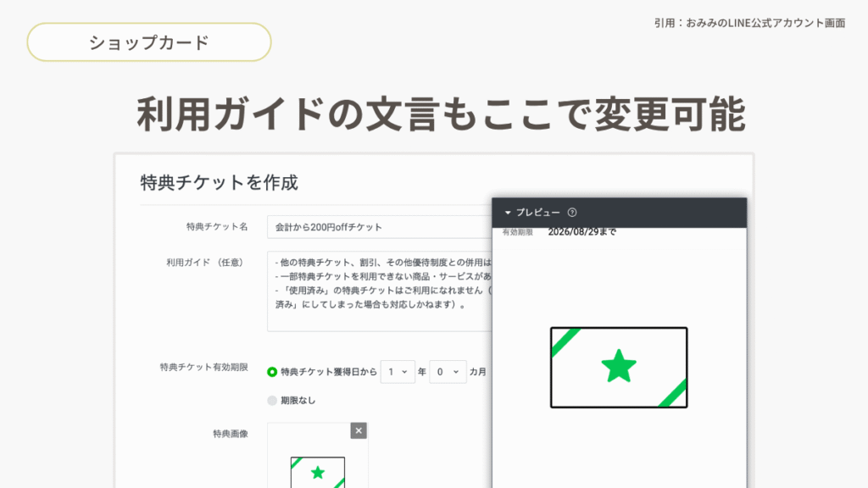Click the large green star in the preview ticket

pos(619,366)
